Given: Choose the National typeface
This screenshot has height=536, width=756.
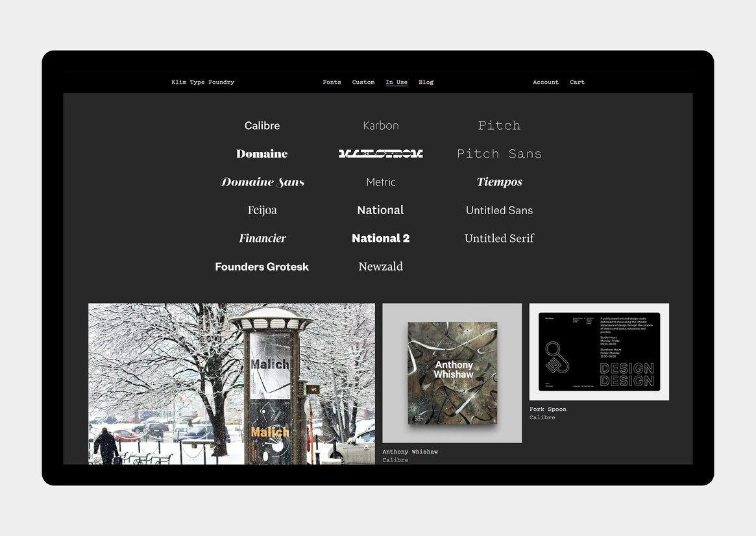Looking at the screenshot, I should pos(380,210).
